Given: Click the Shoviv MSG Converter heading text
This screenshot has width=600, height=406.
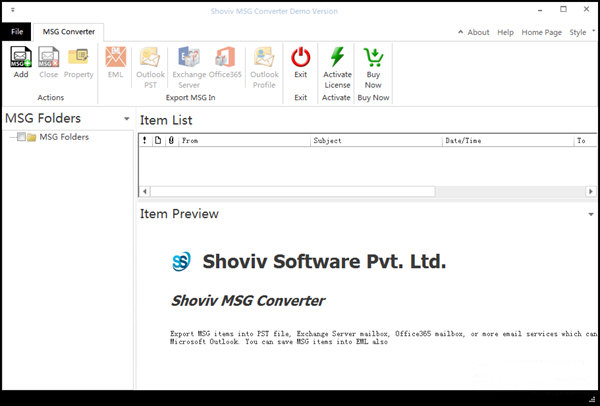Looking at the screenshot, I should click(x=248, y=301).
